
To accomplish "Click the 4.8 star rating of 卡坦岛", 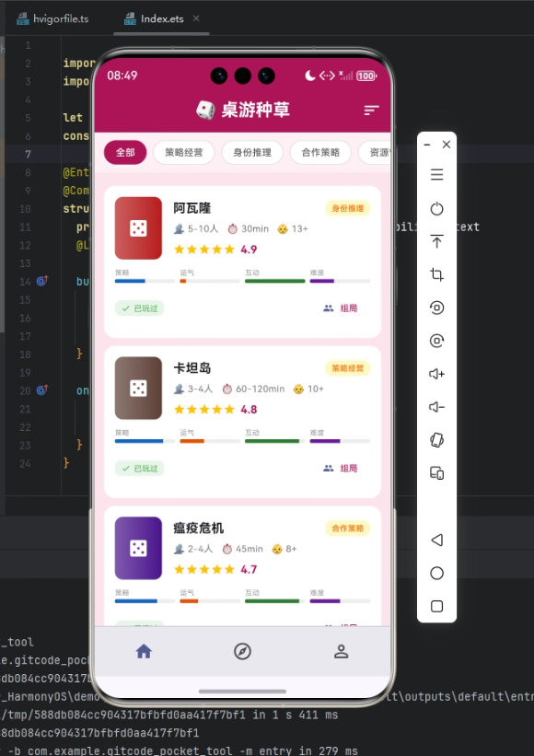I will tap(215, 410).
